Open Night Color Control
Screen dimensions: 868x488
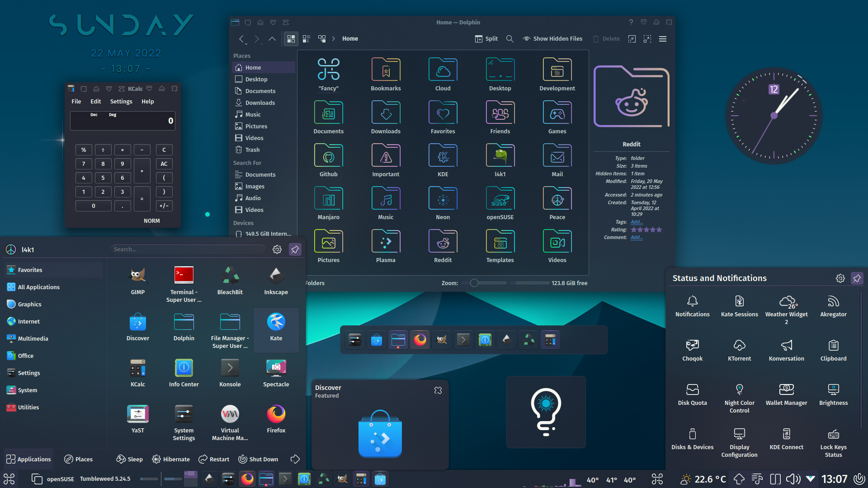click(739, 398)
